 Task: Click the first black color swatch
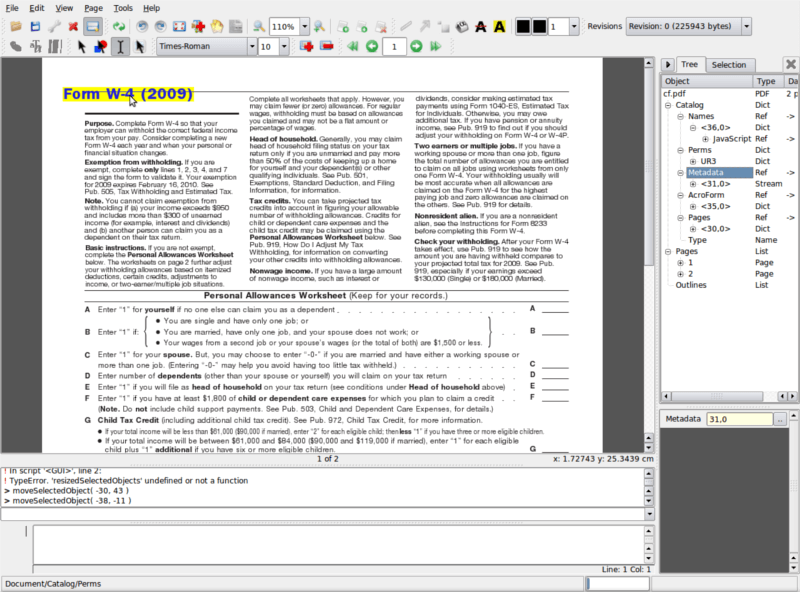pos(522,26)
